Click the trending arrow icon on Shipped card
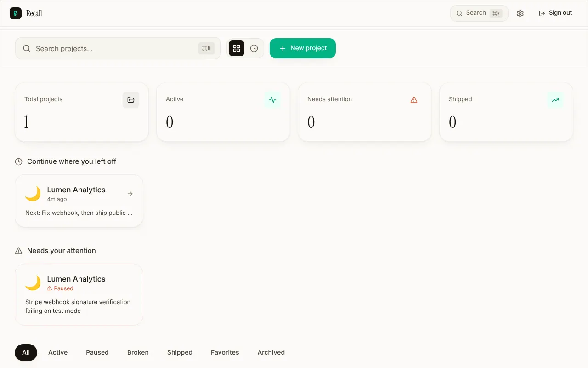Viewport: 588px width, 368px height. [x=555, y=100]
